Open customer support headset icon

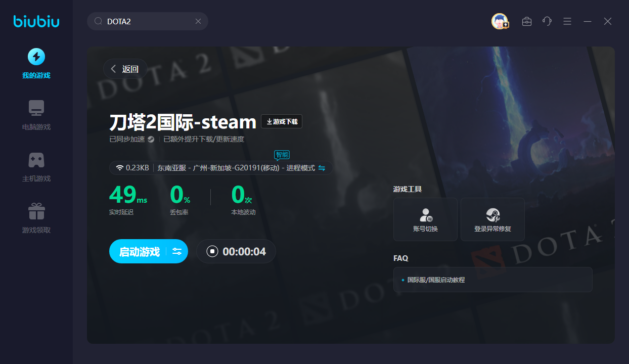[547, 21]
